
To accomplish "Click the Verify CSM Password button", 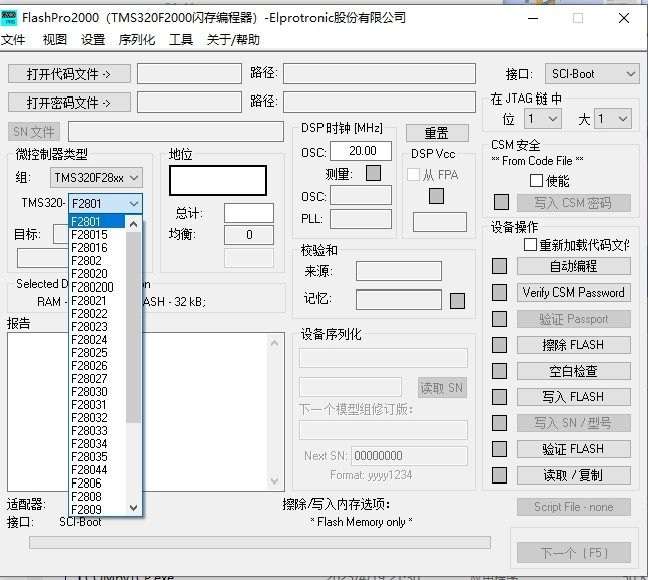I will click(574, 293).
